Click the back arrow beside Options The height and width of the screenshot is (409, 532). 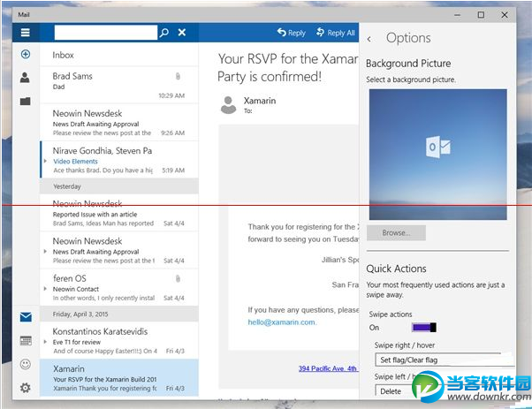click(369, 40)
